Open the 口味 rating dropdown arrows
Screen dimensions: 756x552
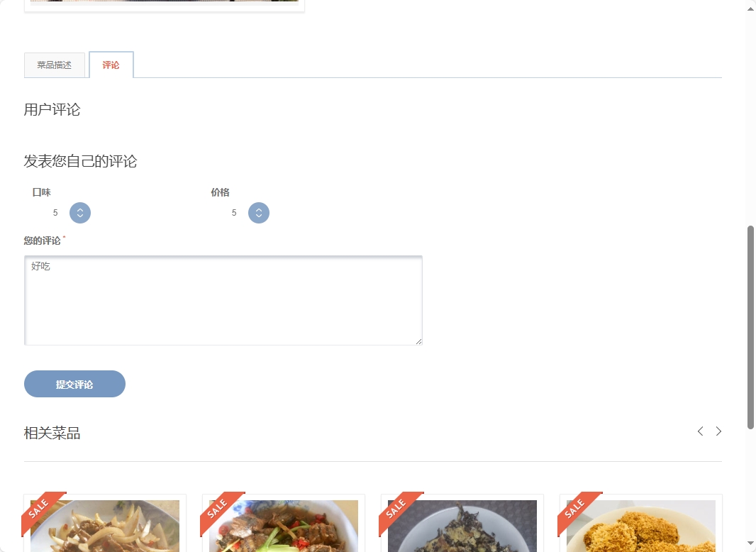tap(80, 213)
